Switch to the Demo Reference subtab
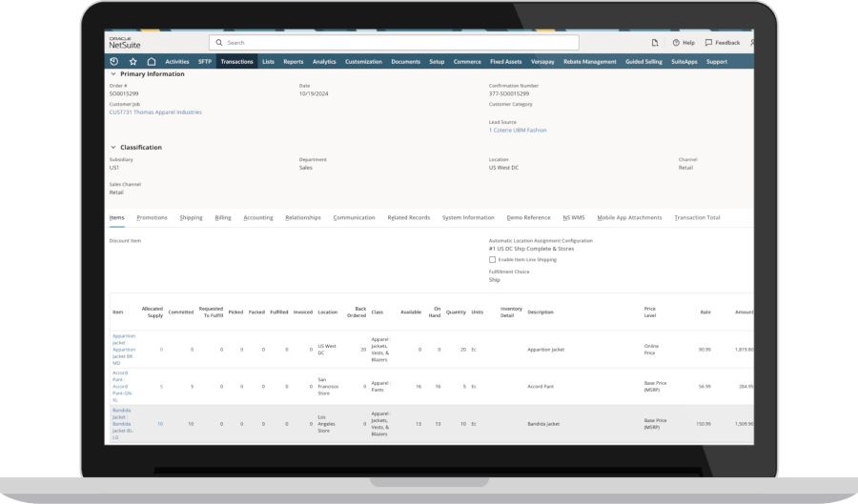 [528, 217]
